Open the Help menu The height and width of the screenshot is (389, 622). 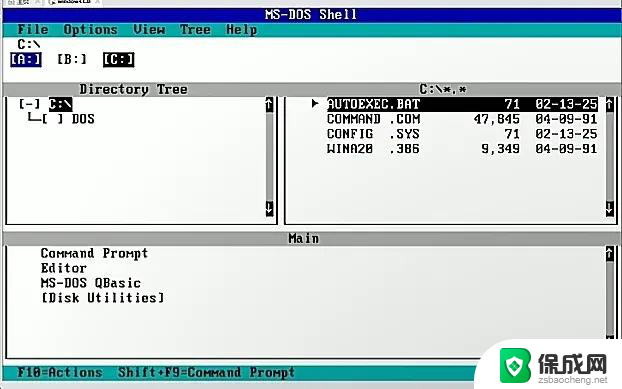242,30
